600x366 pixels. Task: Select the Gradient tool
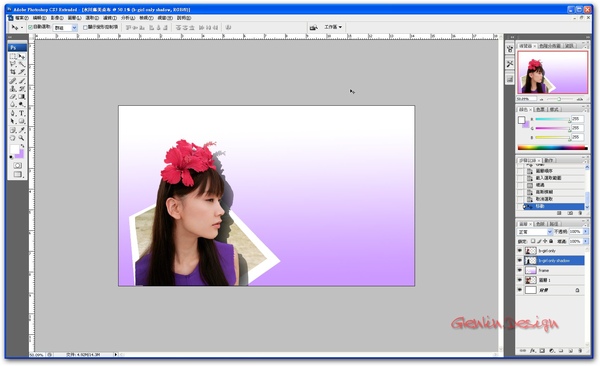(x=22, y=96)
